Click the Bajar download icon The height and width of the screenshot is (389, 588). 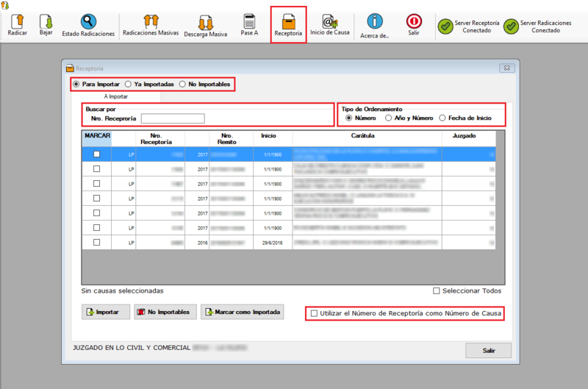point(46,22)
